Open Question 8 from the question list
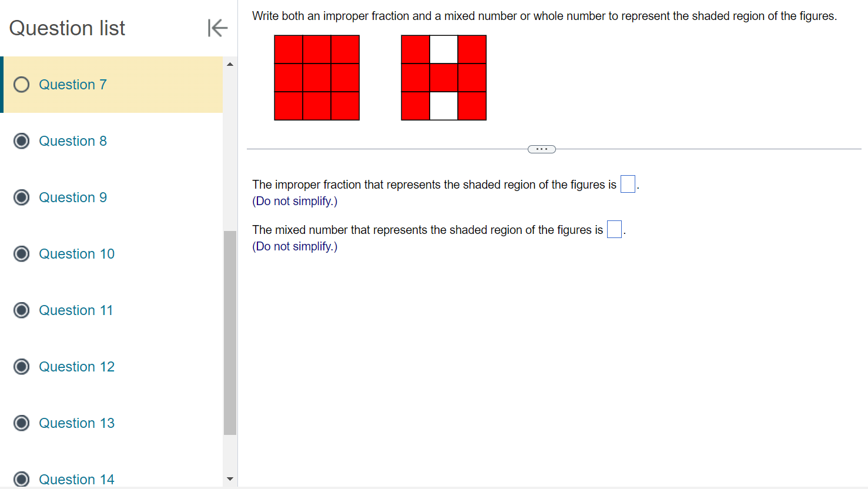868x489 pixels. coord(73,140)
